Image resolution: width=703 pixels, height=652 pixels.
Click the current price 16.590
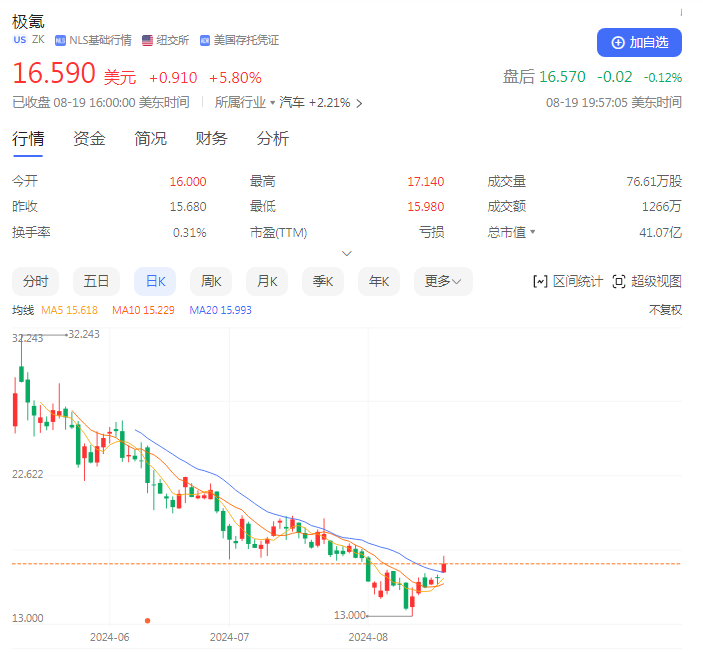(54, 73)
